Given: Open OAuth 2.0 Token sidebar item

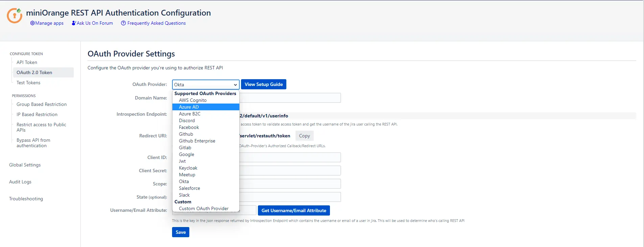Looking at the screenshot, I should coord(43,72).
